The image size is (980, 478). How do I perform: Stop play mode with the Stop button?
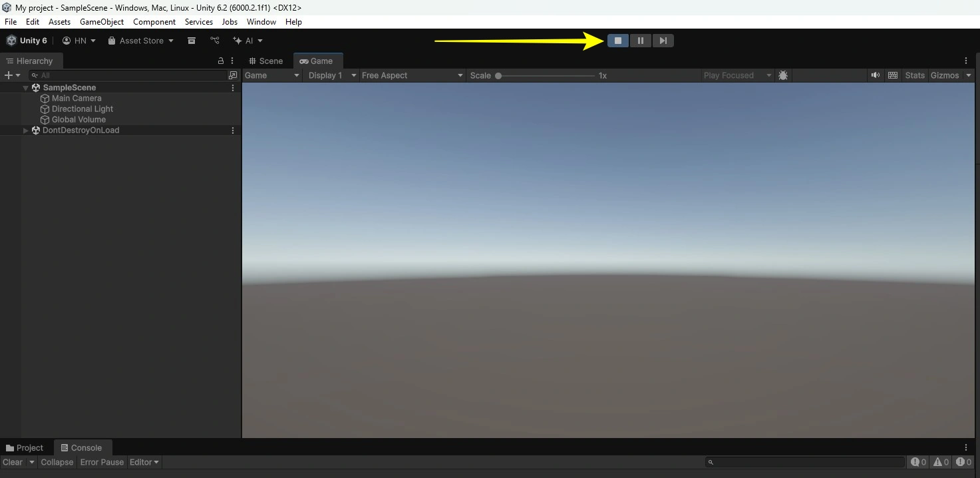617,41
